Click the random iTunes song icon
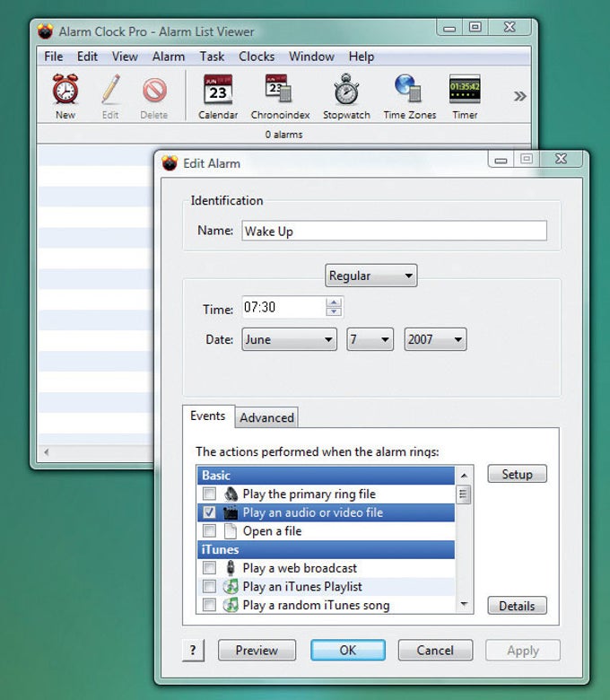Viewport: 610px width, 700px height. point(231,606)
